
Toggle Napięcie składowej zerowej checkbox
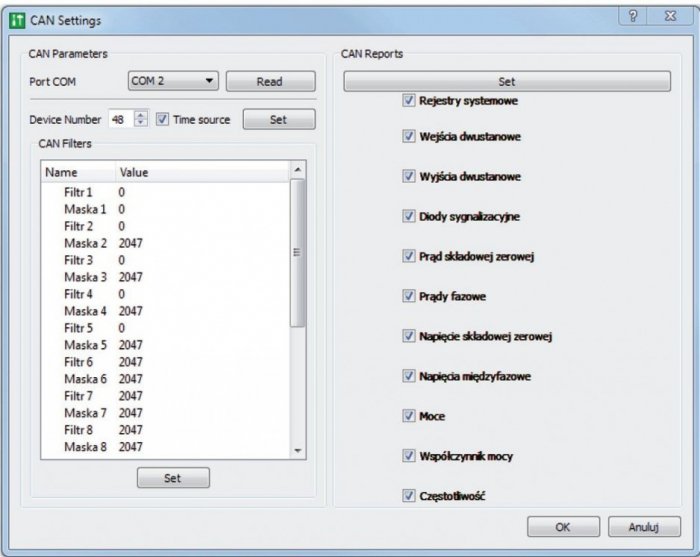(x=408, y=336)
